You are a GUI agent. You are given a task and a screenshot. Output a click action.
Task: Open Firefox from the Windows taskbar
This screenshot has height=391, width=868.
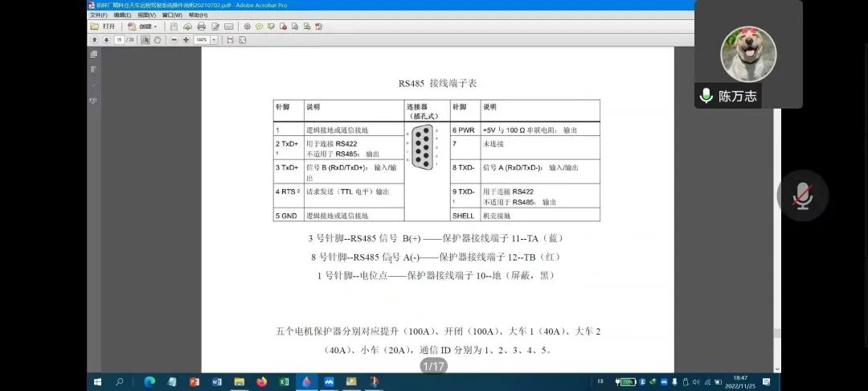coord(261,381)
